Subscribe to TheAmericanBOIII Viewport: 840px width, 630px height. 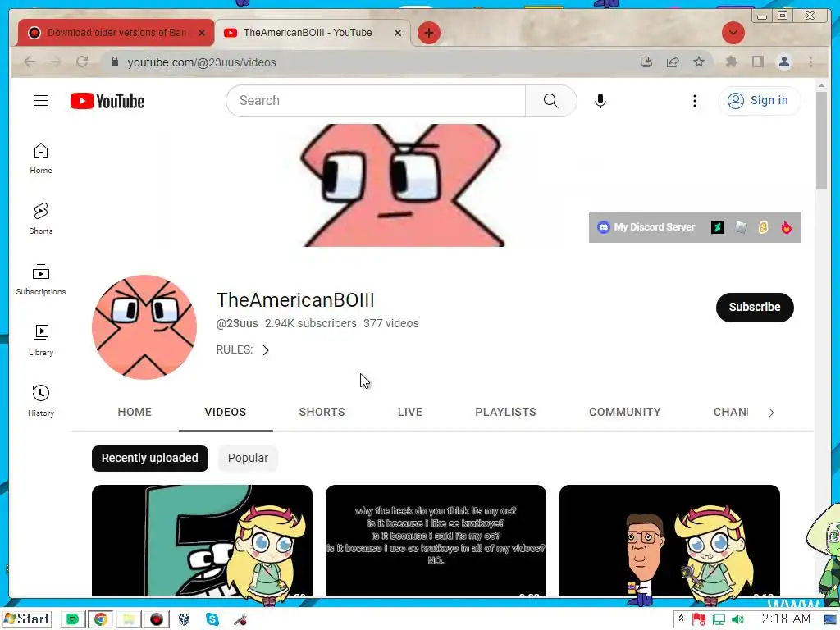tap(755, 307)
